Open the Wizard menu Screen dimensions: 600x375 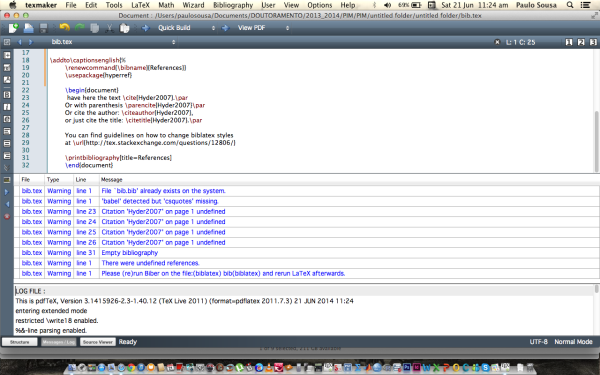tap(193, 5)
